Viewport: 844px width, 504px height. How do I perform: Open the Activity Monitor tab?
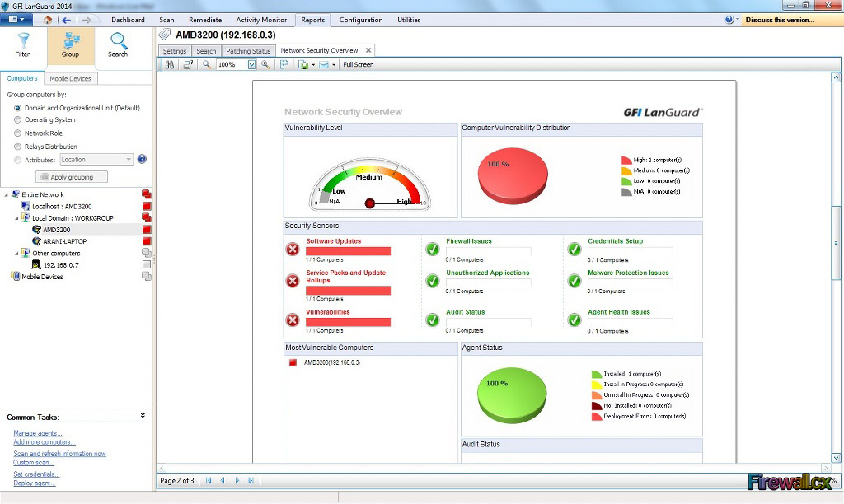pyautogui.click(x=261, y=20)
